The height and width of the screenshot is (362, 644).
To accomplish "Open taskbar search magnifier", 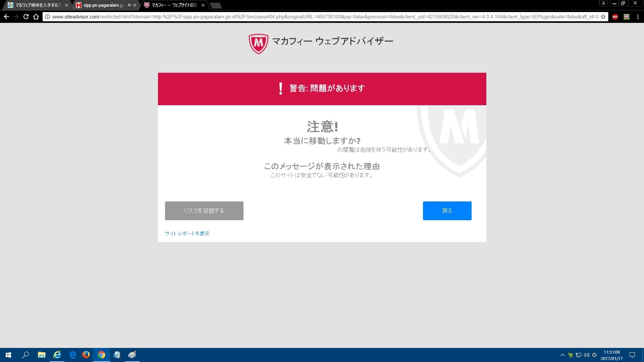I will point(25,355).
